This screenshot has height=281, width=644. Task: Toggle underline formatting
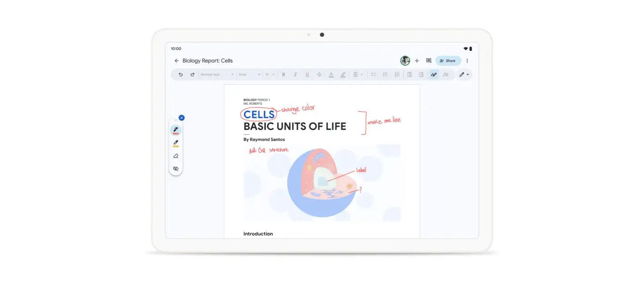tap(307, 74)
